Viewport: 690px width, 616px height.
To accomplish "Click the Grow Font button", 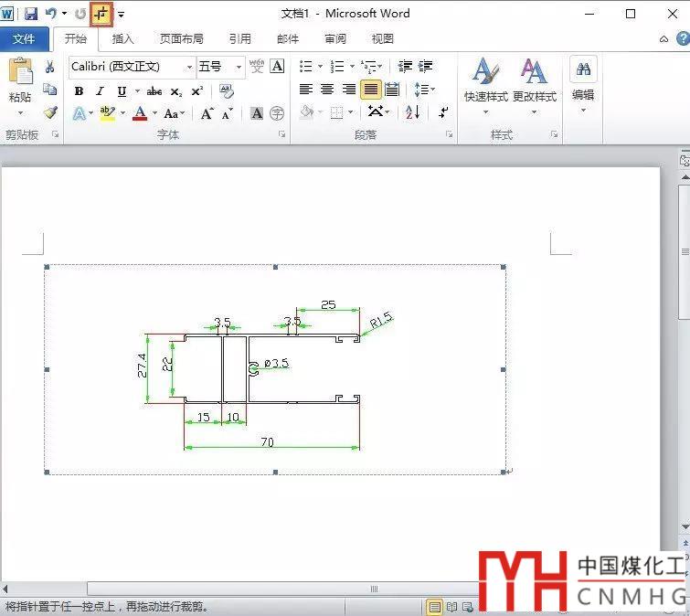I will pyautogui.click(x=207, y=113).
